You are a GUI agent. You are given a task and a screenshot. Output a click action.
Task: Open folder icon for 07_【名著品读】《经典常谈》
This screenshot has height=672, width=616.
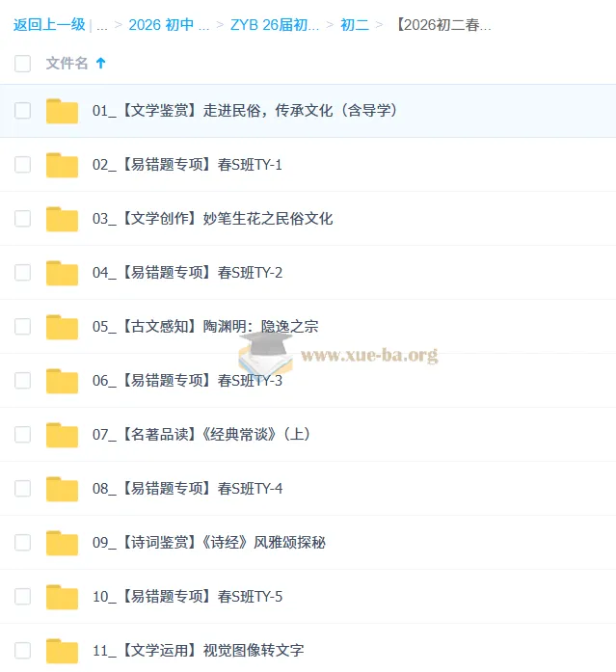click(62, 435)
